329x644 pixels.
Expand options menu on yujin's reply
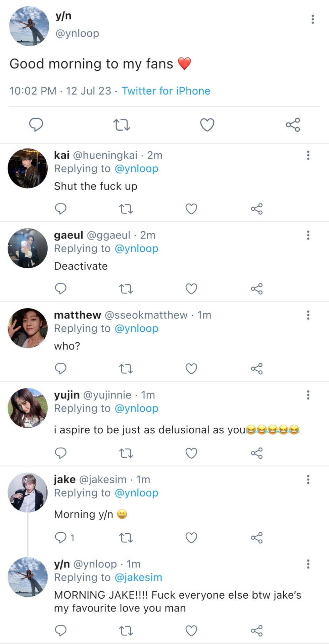click(x=308, y=395)
